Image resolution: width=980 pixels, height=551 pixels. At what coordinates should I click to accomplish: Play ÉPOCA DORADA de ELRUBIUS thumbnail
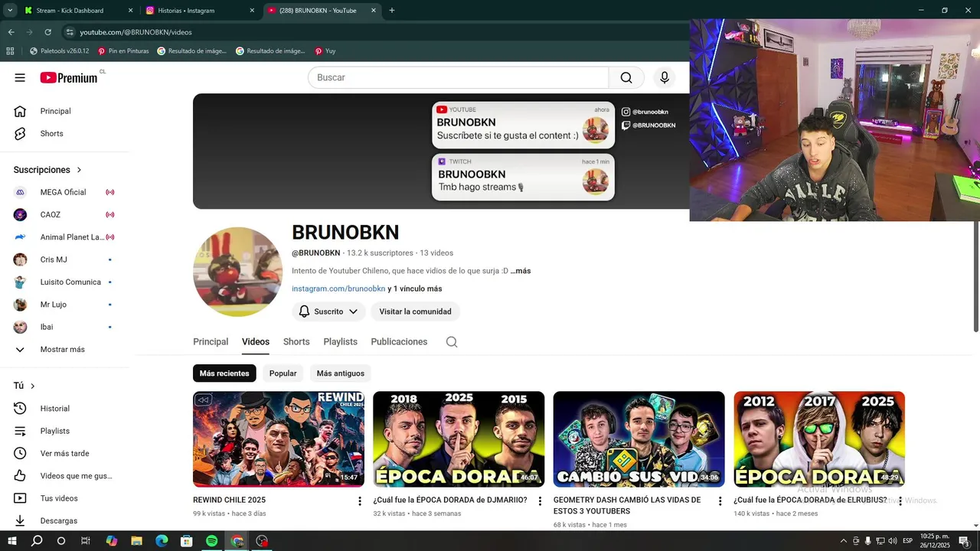(819, 439)
